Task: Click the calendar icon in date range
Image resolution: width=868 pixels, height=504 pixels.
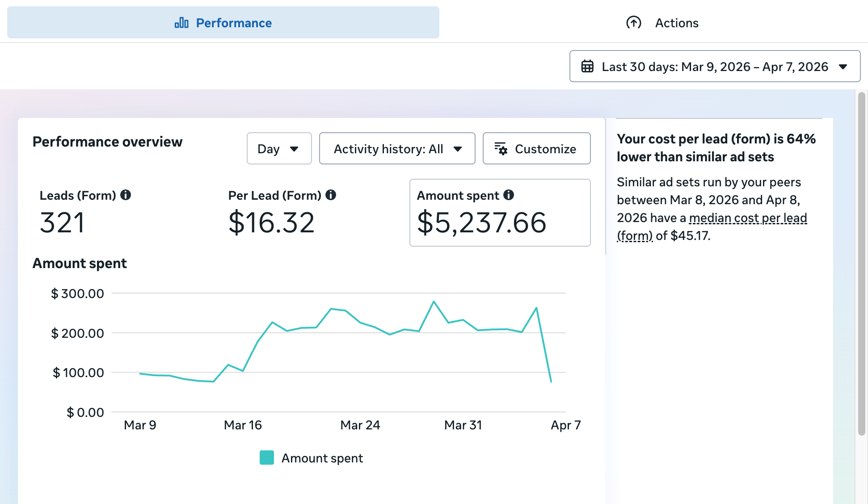Action: click(587, 67)
